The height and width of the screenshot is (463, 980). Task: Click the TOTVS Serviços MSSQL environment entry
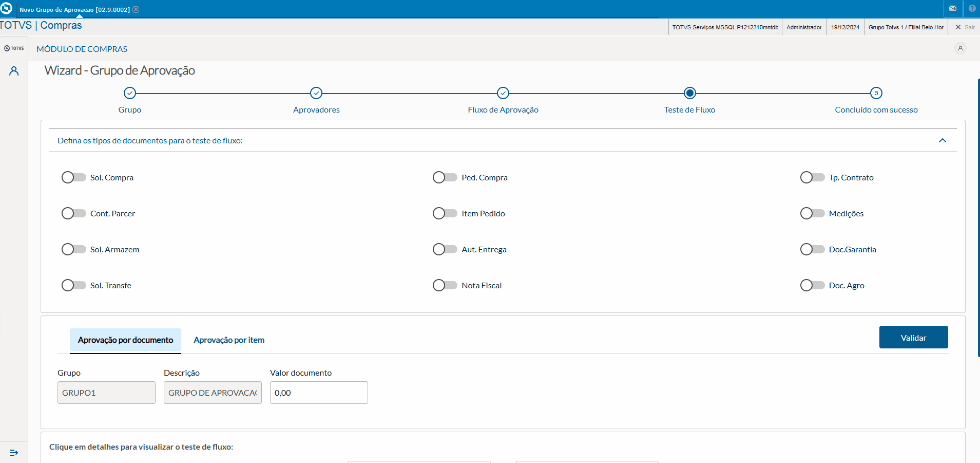pyautogui.click(x=725, y=27)
